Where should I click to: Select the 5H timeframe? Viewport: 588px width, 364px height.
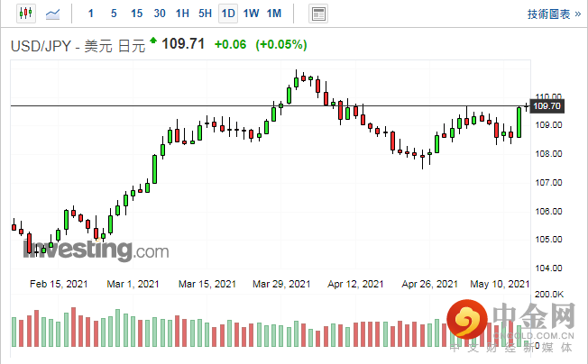pos(205,14)
